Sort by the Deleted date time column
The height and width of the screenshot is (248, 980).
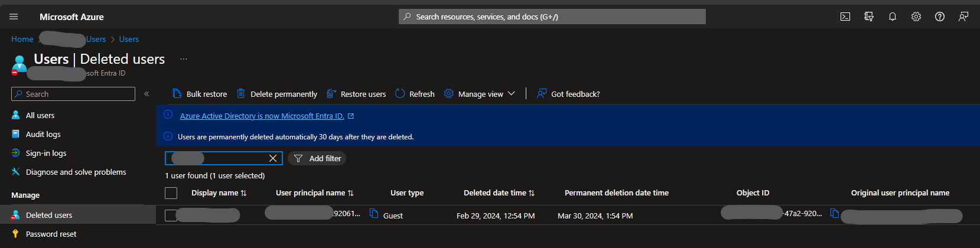coord(499,192)
